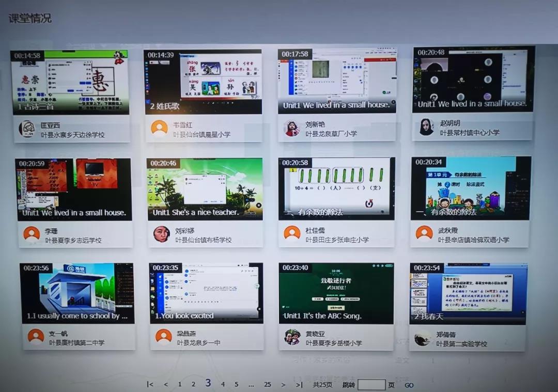
Task: Click 韦雪红 orange profile avatar
Action: [x=160, y=128]
